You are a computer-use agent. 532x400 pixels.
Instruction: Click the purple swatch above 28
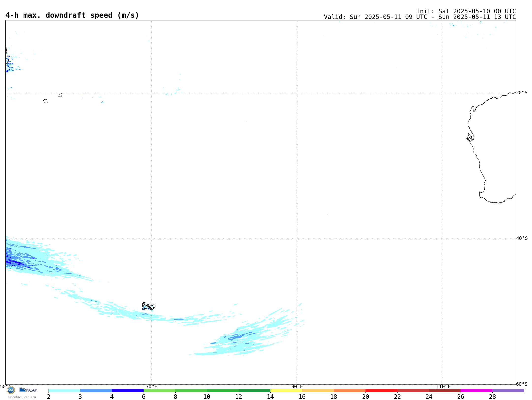click(x=508, y=391)
